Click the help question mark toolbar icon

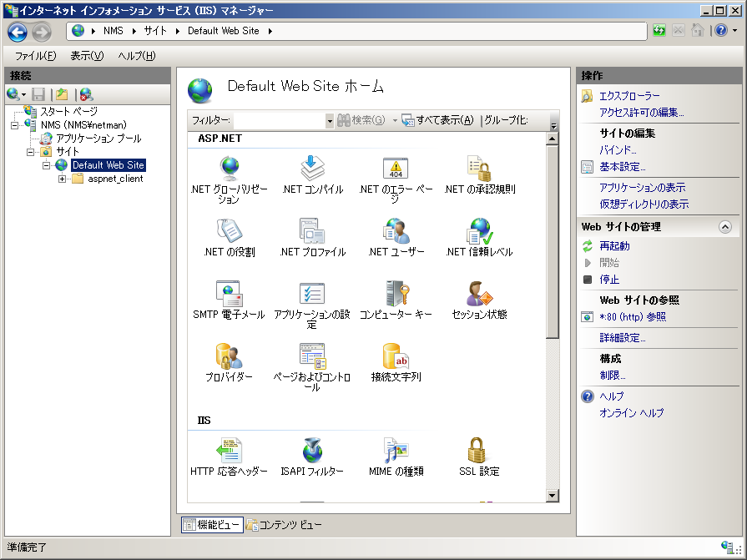coord(721,31)
